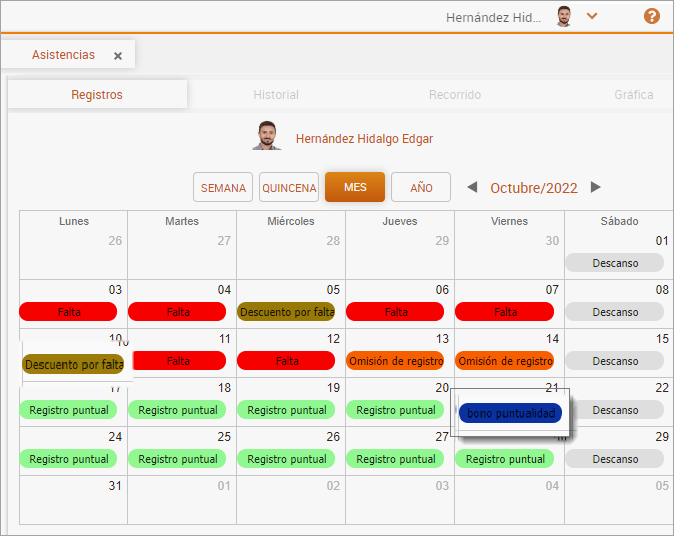674x536 pixels.
Task: Switch to the Historial tab
Action: pyautogui.click(x=276, y=95)
